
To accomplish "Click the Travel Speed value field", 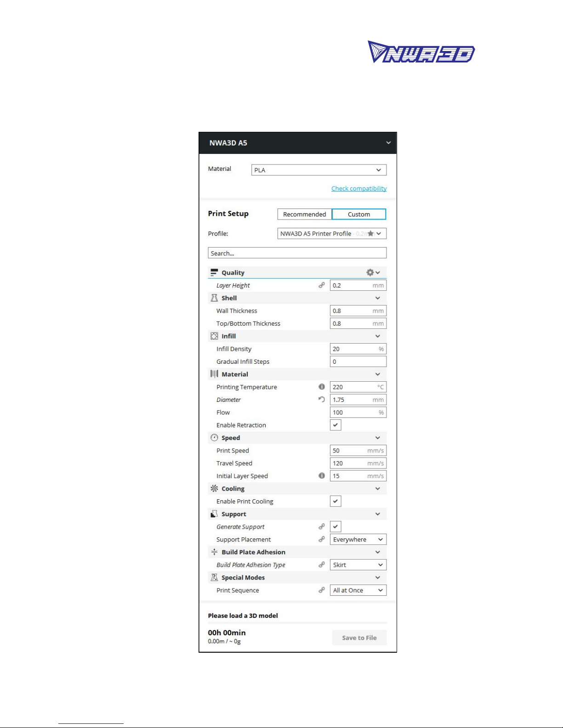I will coord(358,463).
